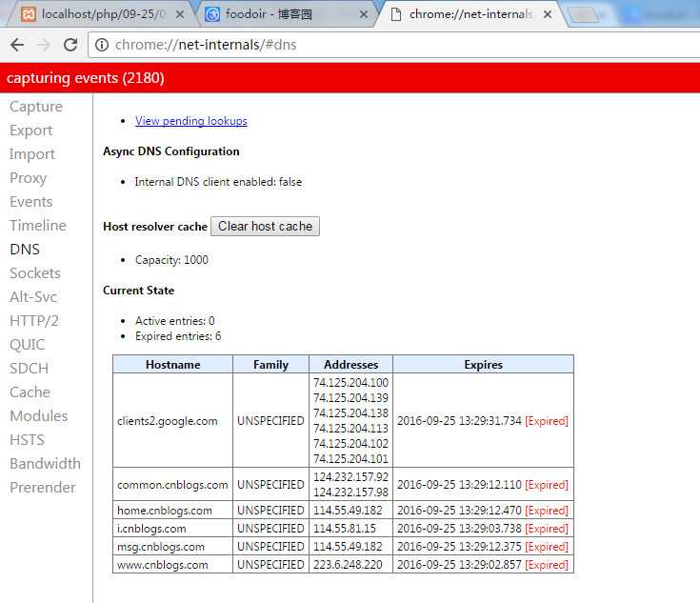Screen dimensions: 700x603
Task: Select the msg.cnblogs.com hostname cell
Action: [x=172, y=546]
